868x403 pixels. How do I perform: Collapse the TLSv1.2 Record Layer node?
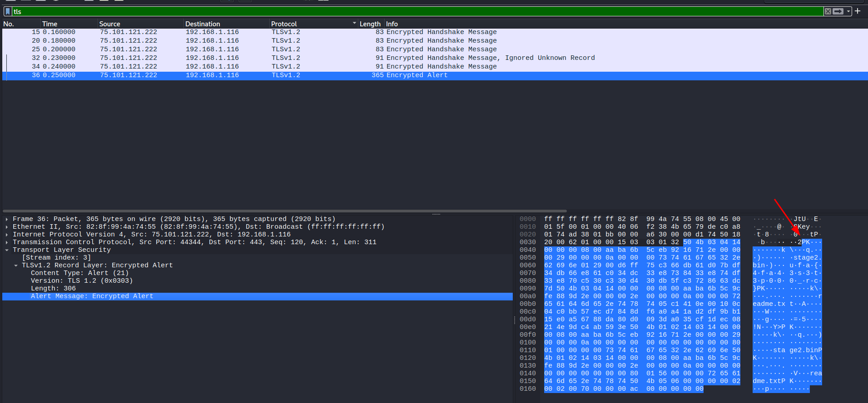(x=16, y=265)
